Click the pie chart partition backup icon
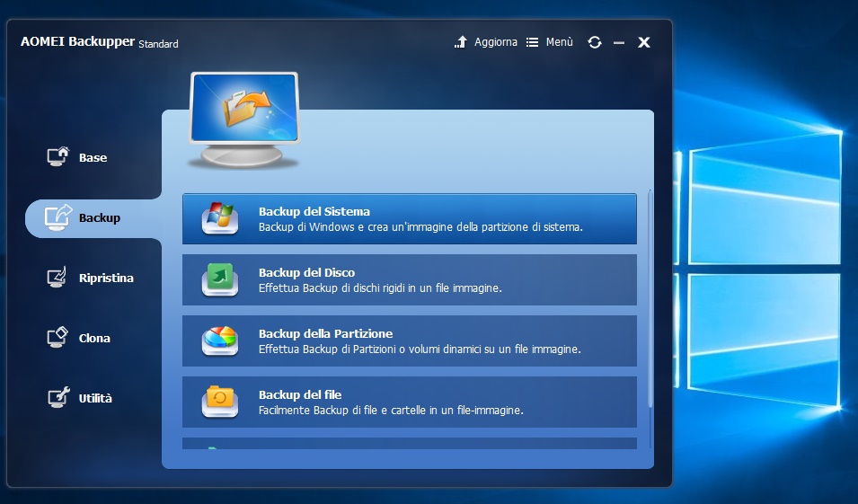Screen dimensions: 858x504 220,340
